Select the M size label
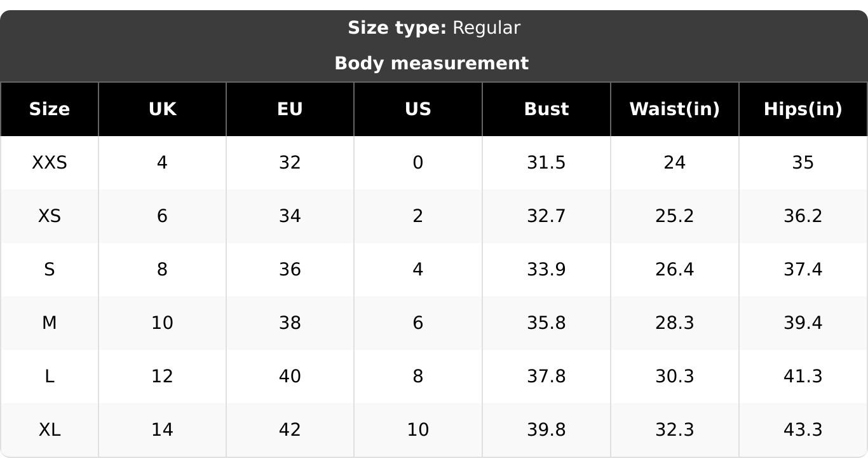Screen dimensions: 868x458 50,323
